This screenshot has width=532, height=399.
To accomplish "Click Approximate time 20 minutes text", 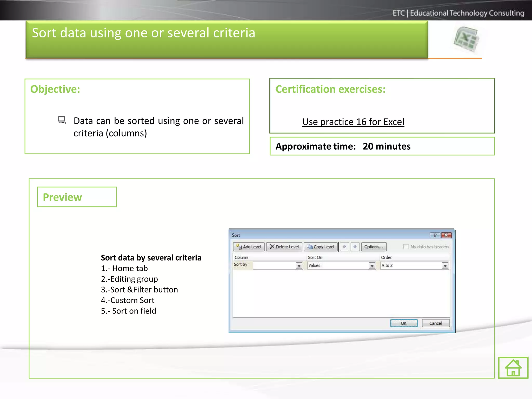I will coord(343,146).
